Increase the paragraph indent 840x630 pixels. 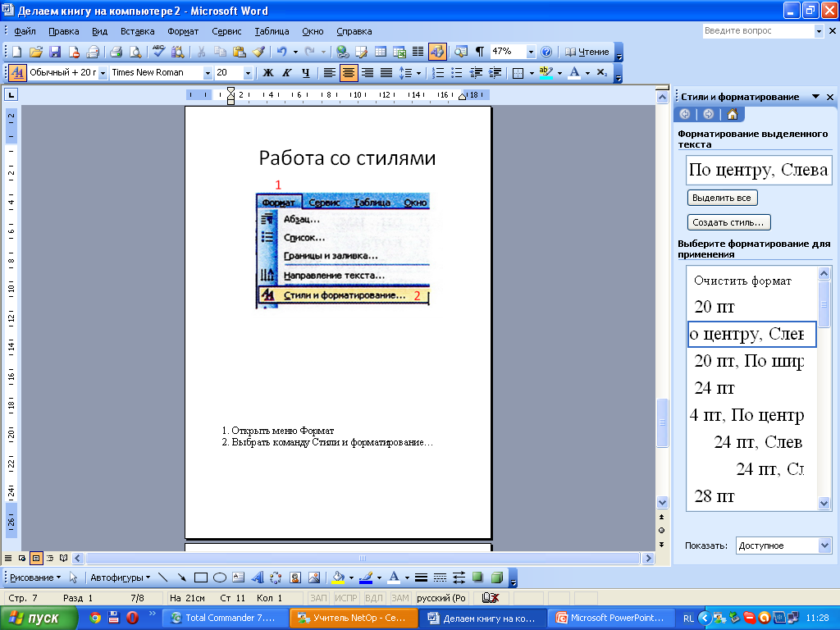pos(495,73)
